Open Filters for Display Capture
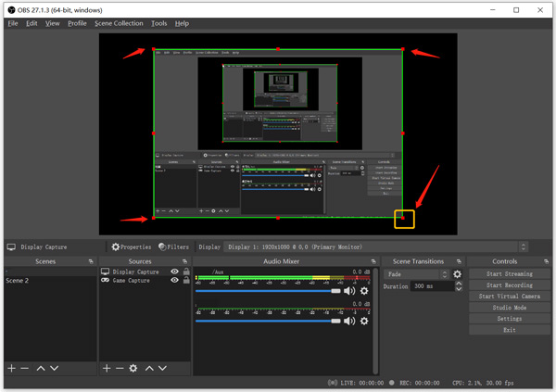The image size is (556, 392). [x=174, y=247]
